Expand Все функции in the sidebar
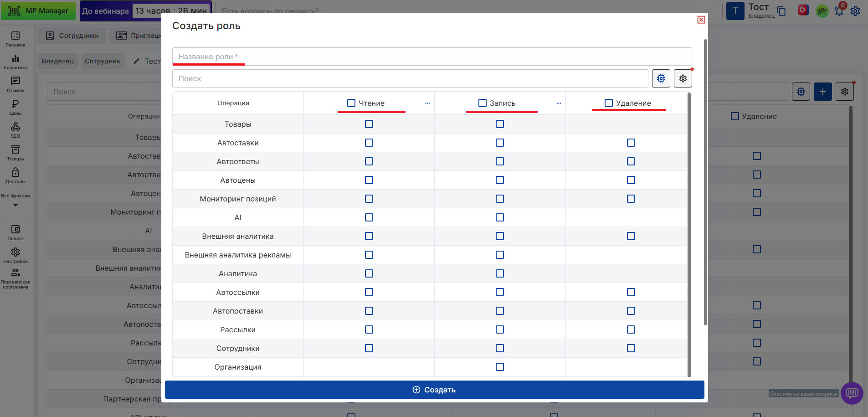868x417 pixels. (15, 200)
